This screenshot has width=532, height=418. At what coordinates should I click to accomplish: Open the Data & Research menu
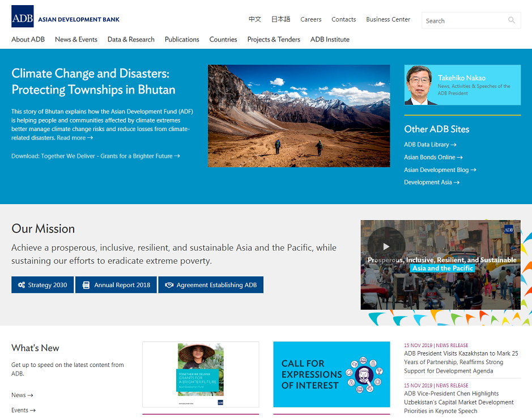131,39
